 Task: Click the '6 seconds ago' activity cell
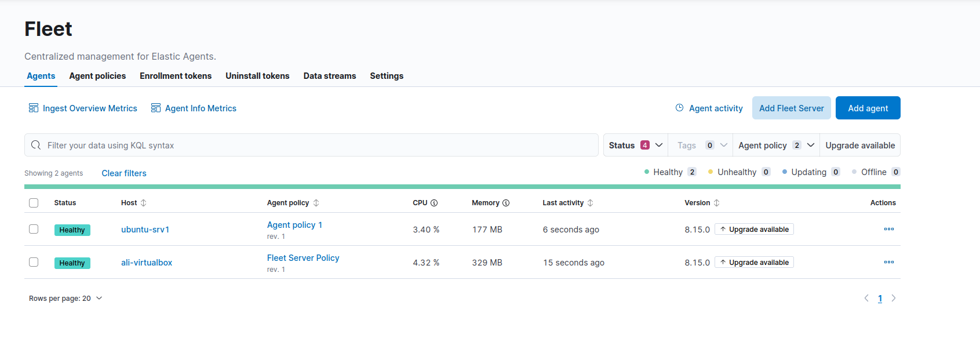(571, 230)
